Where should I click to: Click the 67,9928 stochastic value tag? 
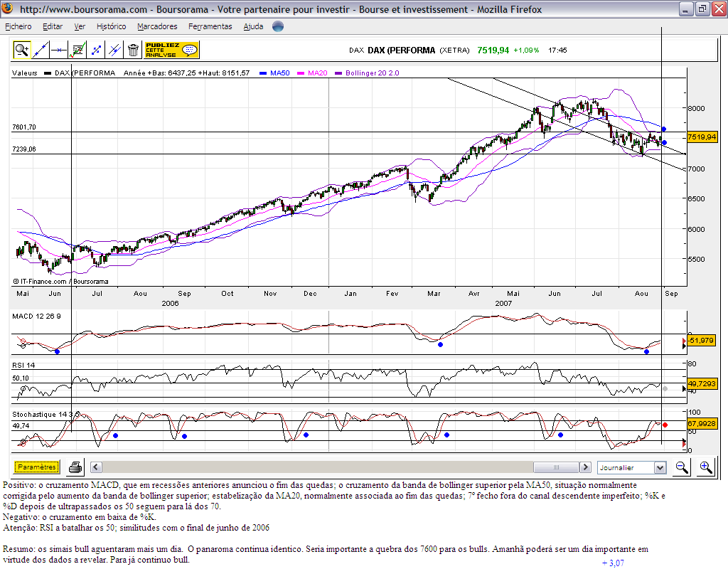(702, 424)
